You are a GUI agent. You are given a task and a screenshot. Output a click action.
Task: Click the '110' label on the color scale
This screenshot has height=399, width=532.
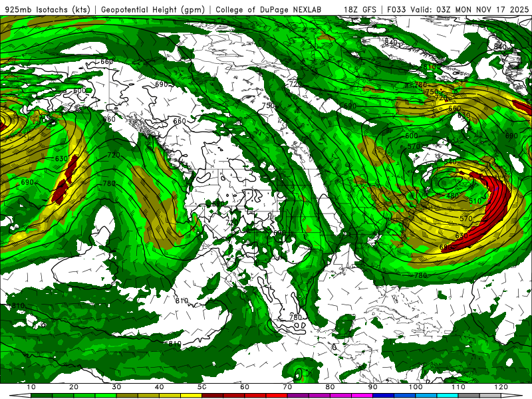pyautogui.click(x=458, y=387)
